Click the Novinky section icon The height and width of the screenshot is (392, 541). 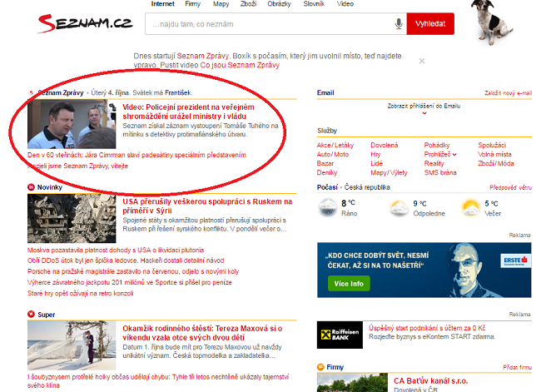click(31, 188)
